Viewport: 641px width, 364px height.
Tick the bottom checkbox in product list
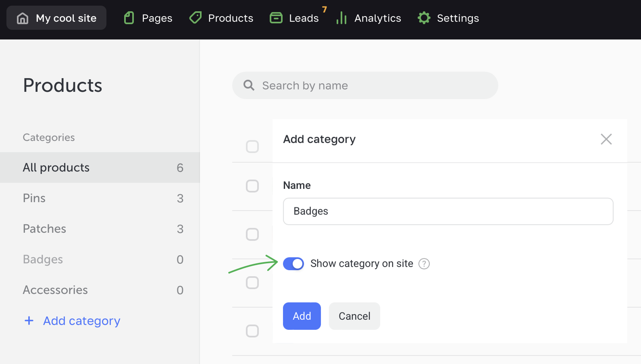pyautogui.click(x=252, y=331)
